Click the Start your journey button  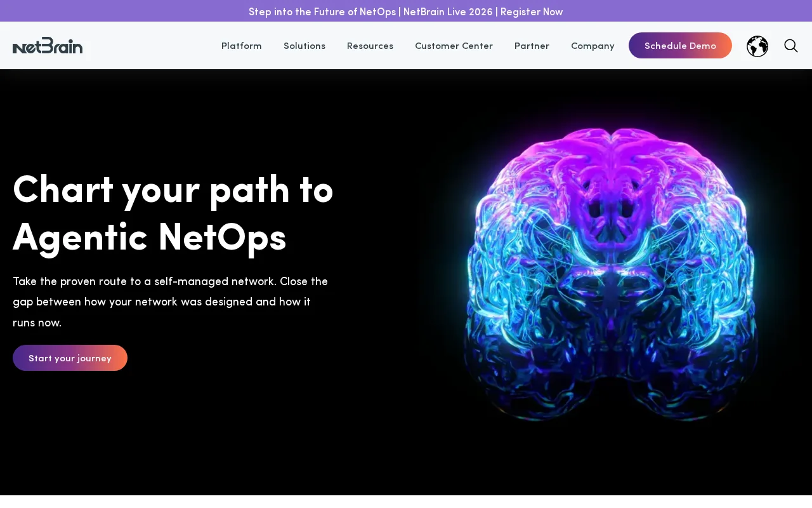[x=70, y=358]
